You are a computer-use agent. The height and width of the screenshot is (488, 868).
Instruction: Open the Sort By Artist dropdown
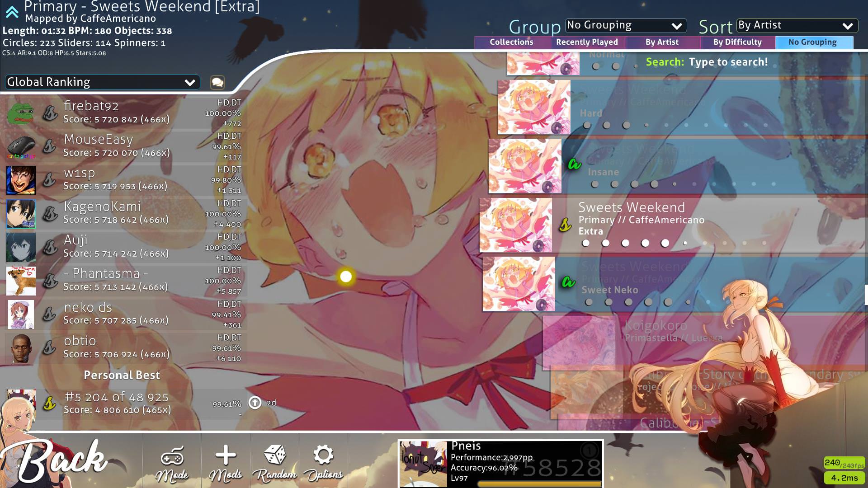point(797,25)
